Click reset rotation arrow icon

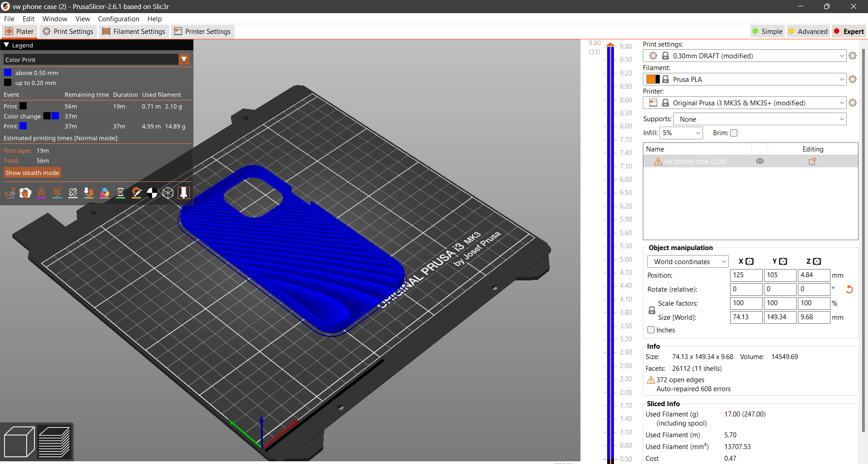[849, 289]
